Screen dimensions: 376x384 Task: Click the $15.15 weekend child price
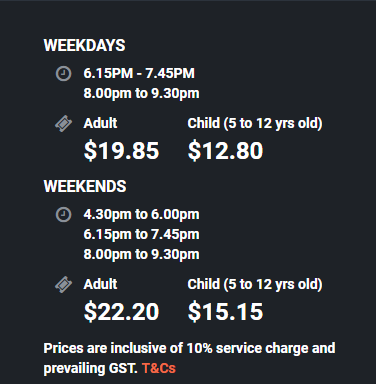pos(225,312)
